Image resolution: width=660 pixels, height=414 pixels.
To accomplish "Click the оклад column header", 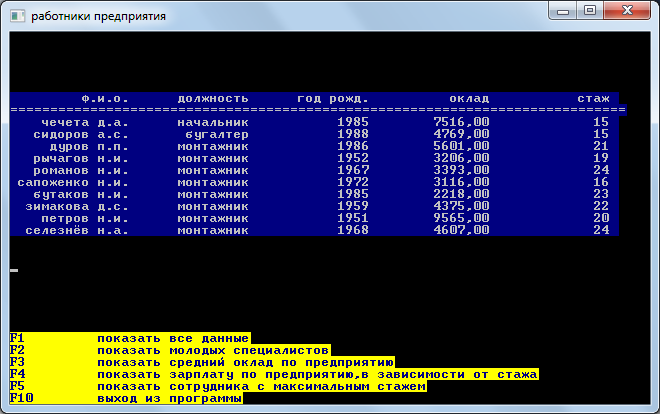I will coord(469,99).
